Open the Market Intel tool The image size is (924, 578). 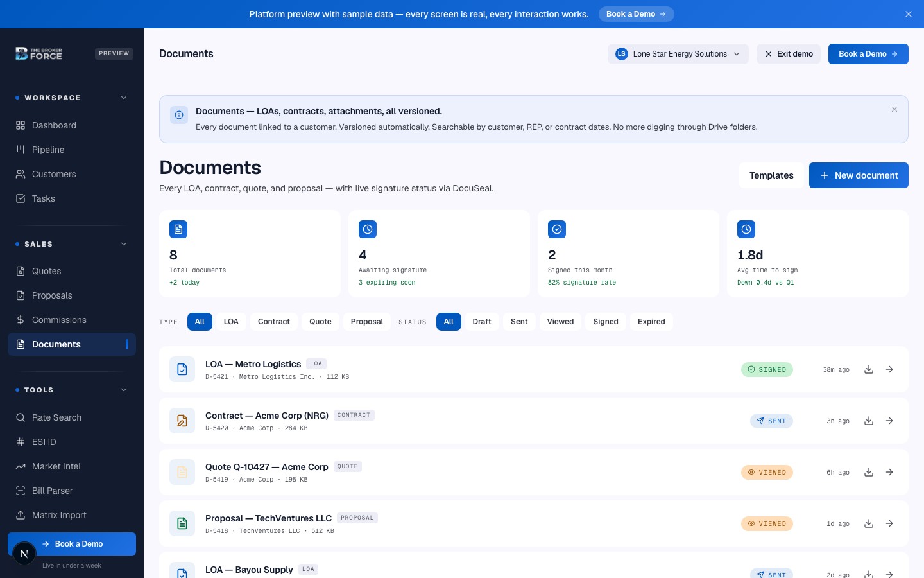click(72, 466)
